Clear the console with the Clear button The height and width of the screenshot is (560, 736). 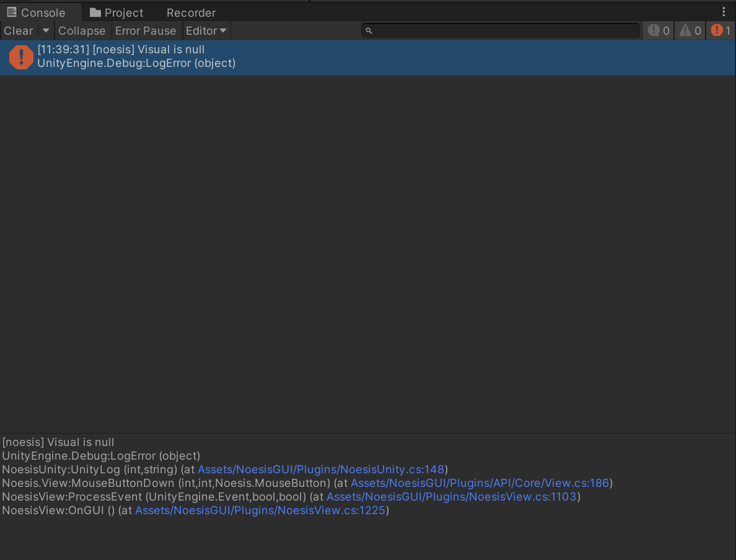click(19, 30)
